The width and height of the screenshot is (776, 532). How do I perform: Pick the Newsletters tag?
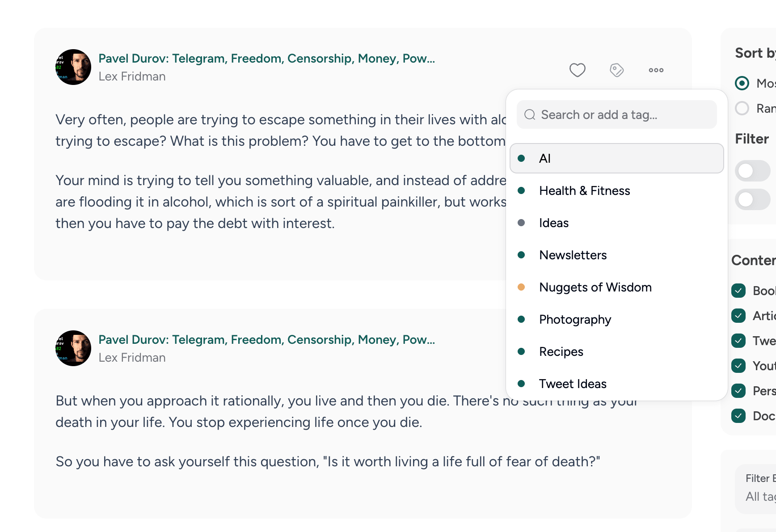click(573, 255)
